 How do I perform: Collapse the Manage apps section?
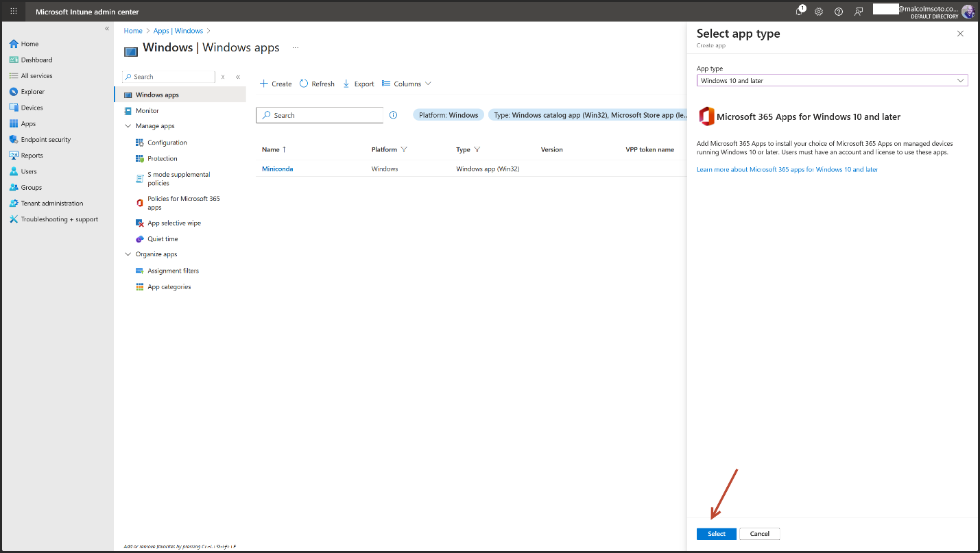(x=128, y=126)
